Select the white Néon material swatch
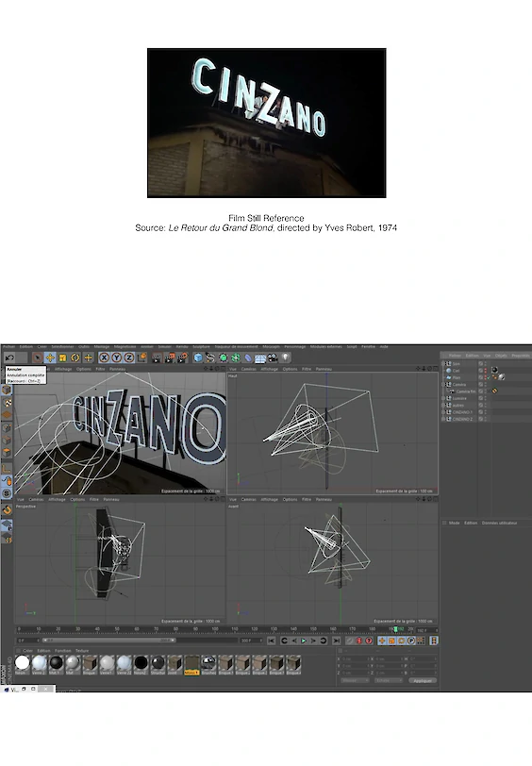The height and width of the screenshot is (766, 532). click(22, 662)
